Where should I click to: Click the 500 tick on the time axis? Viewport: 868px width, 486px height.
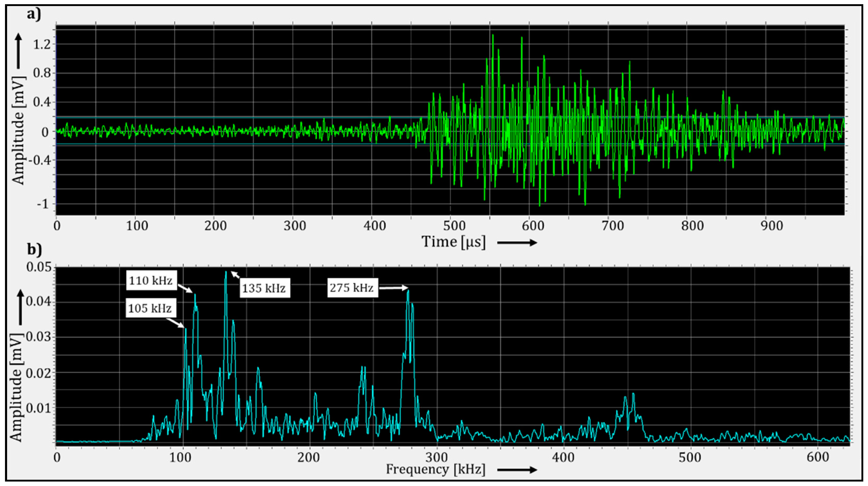(454, 225)
